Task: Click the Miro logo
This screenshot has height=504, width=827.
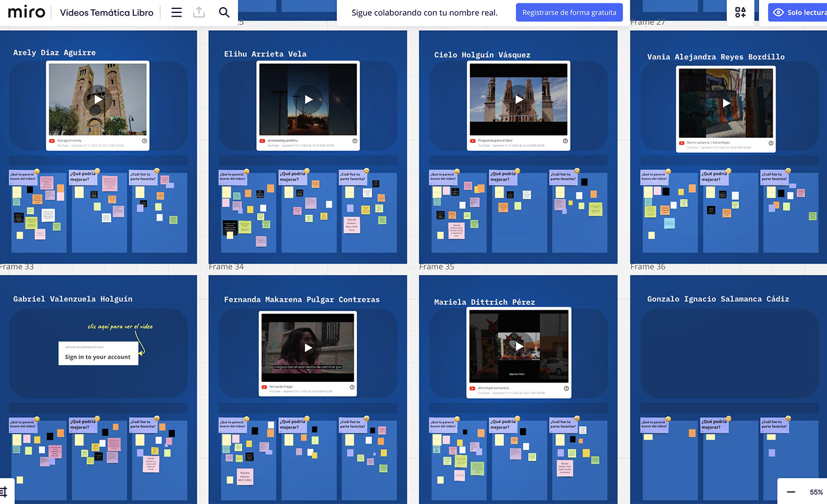Action: [x=26, y=12]
